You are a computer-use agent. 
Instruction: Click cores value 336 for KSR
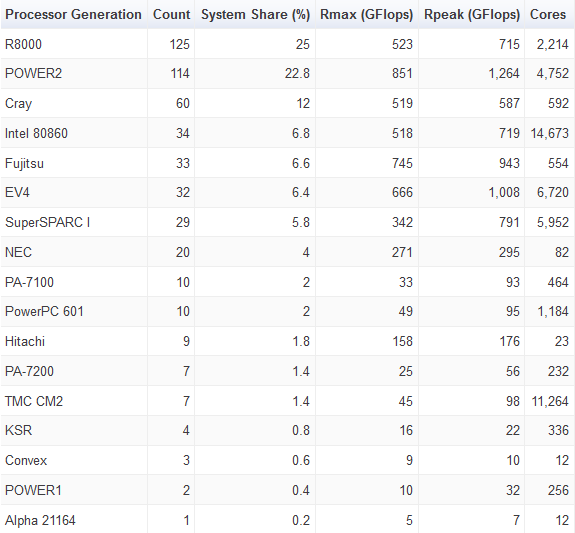[558, 430]
